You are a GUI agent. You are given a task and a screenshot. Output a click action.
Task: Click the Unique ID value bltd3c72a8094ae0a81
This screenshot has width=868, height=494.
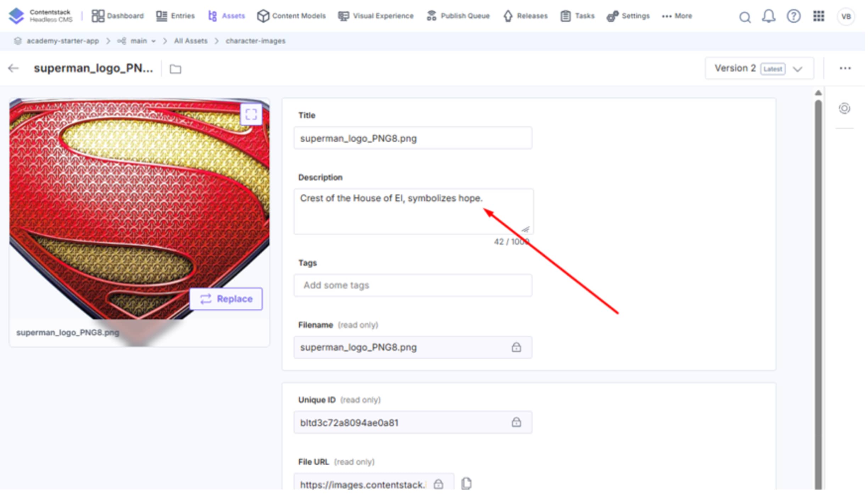(x=349, y=423)
